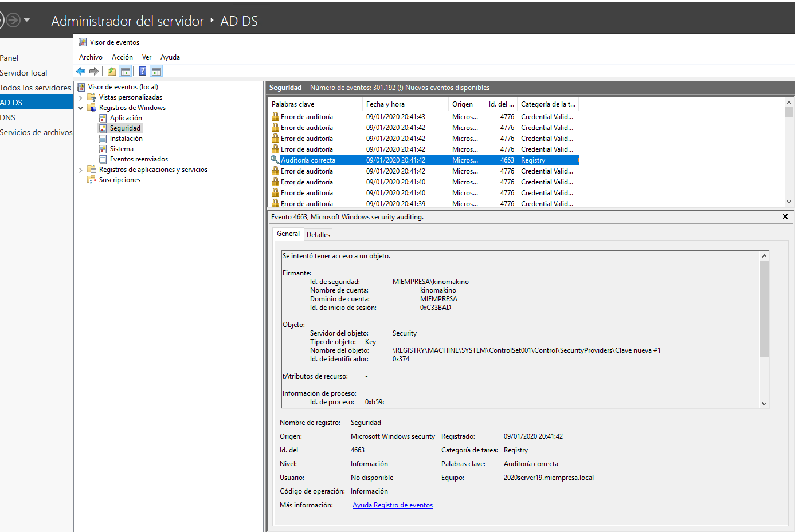Expand Registros de aplicaciones y servicios
Viewport: 795px width, 532px height.
tap(81, 170)
